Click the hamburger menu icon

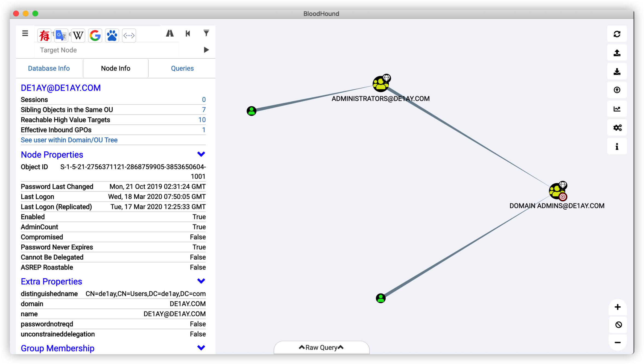point(25,33)
